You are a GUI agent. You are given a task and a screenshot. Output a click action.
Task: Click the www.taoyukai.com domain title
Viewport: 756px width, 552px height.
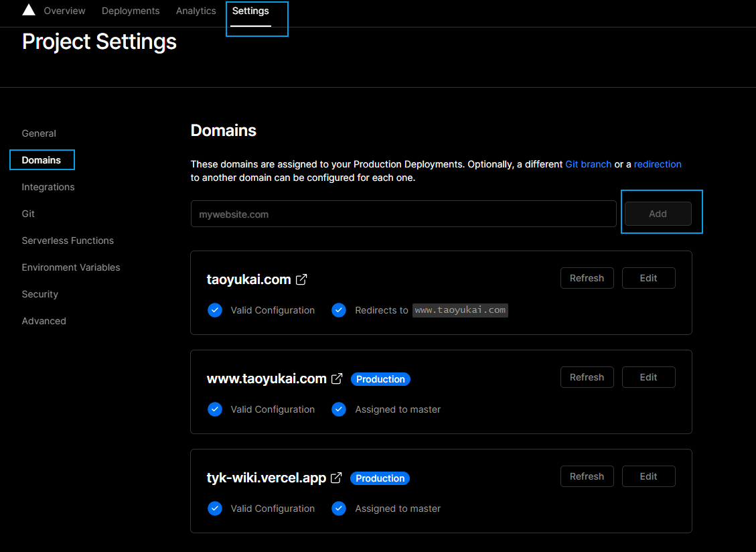coord(267,378)
